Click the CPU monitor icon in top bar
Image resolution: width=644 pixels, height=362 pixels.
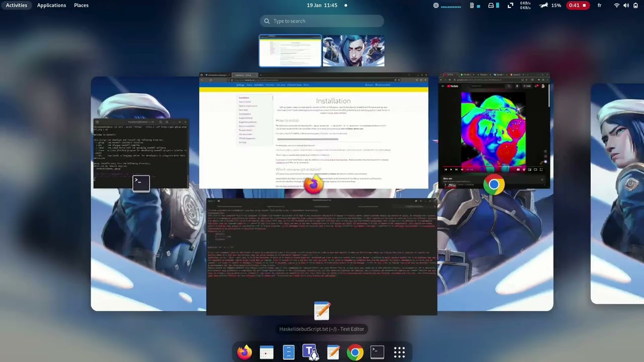(x=436, y=6)
